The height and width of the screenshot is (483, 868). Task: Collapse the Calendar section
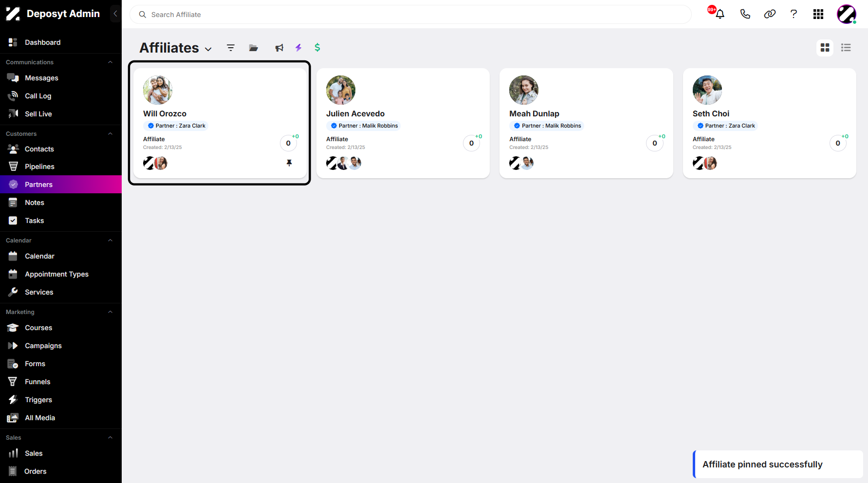(110, 241)
